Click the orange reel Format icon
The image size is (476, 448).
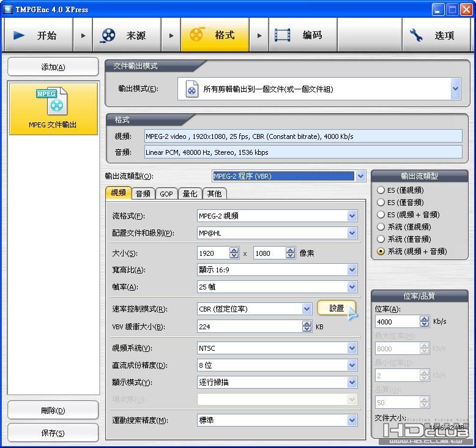[x=197, y=34]
